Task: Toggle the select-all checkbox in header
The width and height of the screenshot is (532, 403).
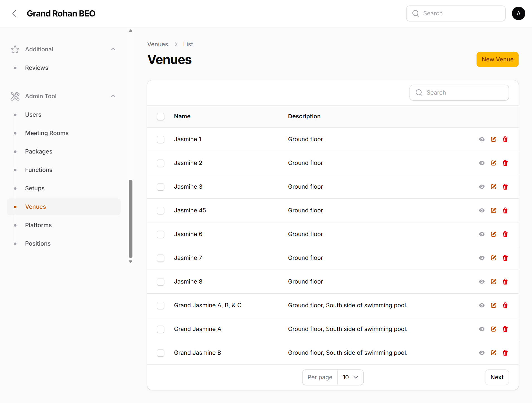Action: point(161,116)
